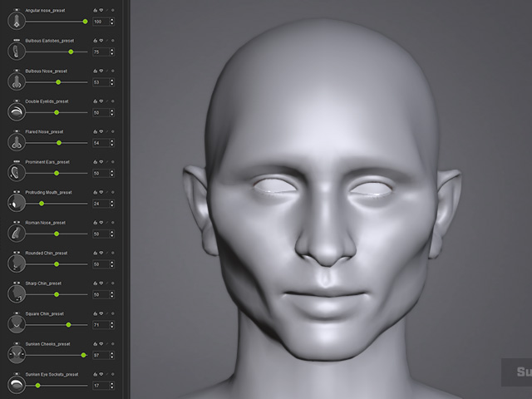The image size is (532, 399).
Task: Toggle the lock on Angular nose_preset
Action: (x=96, y=11)
